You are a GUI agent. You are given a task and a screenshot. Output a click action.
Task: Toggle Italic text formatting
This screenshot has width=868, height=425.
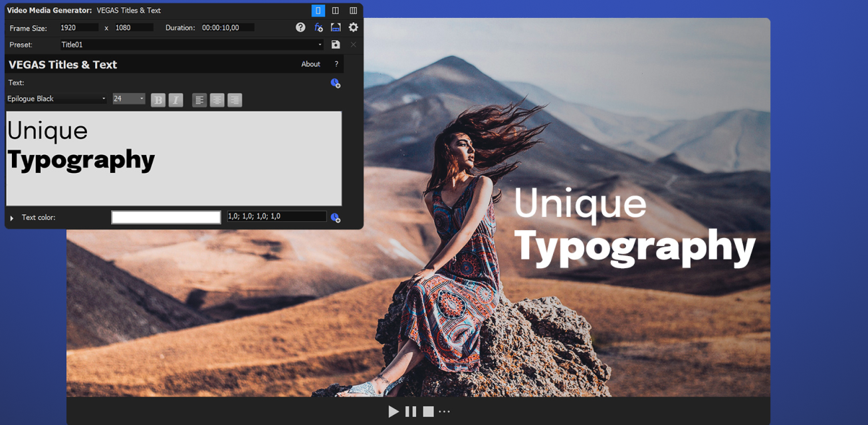pyautogui.click(x=175, y=100)
